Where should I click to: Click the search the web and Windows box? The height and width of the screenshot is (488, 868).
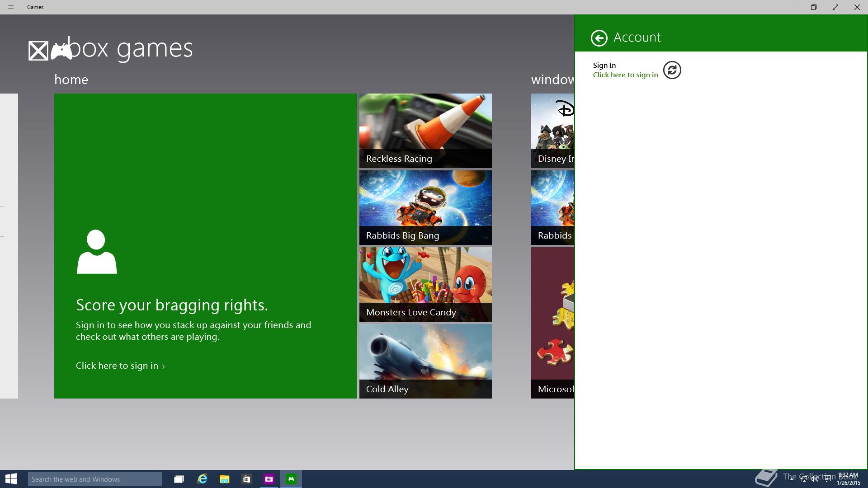pos(95,479)
